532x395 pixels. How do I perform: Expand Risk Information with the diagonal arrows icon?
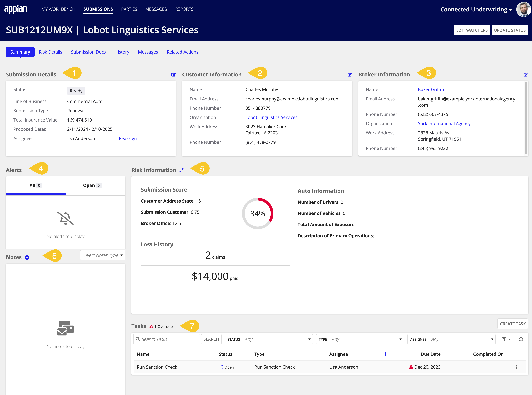pyautogui.click(x=182, y=170)
